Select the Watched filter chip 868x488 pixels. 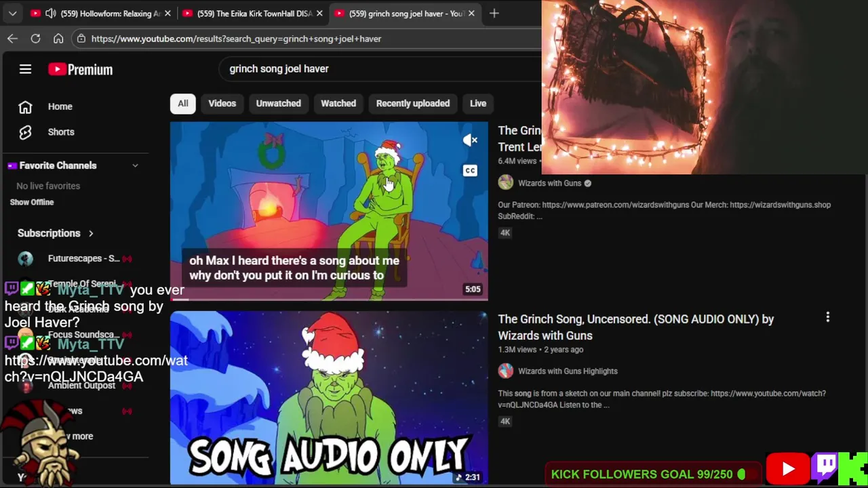pyautogui.click(x=338, y=103)
